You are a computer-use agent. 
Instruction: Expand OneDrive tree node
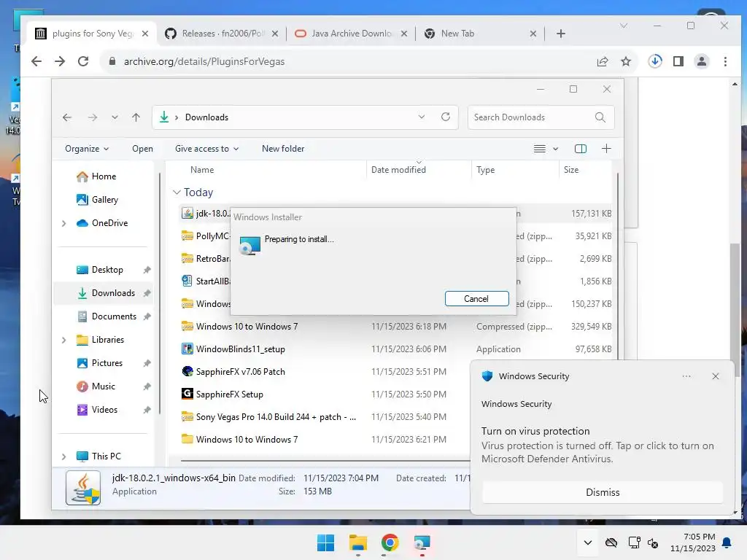tap(64, 223)
